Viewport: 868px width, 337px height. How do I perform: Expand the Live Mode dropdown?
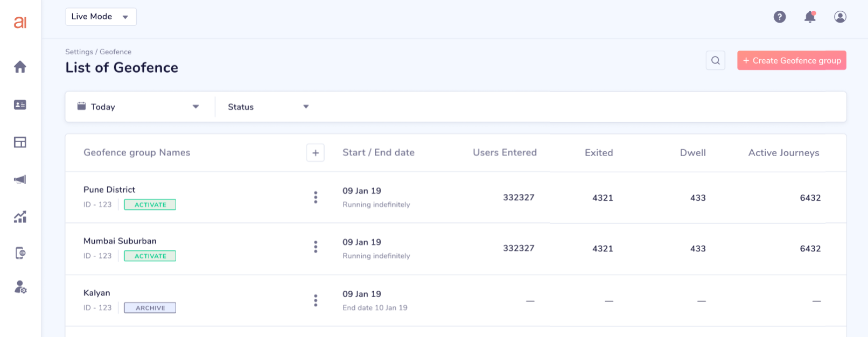click(x=101, y=17)
